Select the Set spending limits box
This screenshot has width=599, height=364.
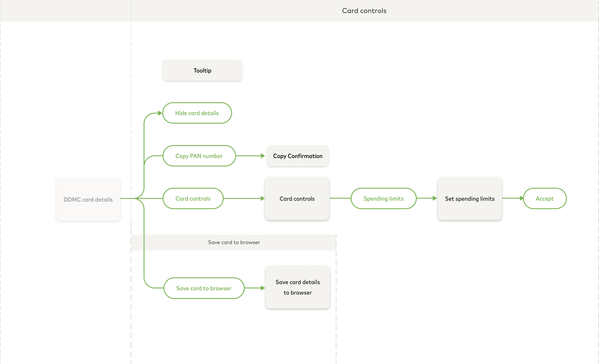tap(470, 199)
